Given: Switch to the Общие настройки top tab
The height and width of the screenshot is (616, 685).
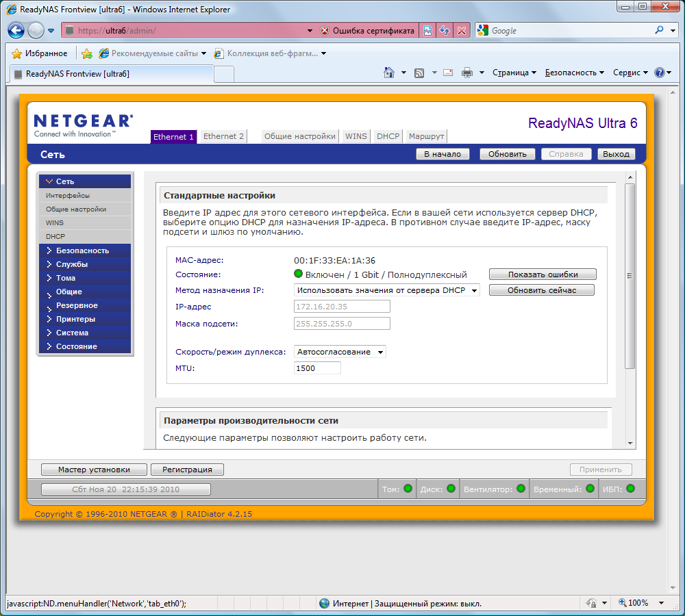Looking at the screenshot, I should [300, 136].
